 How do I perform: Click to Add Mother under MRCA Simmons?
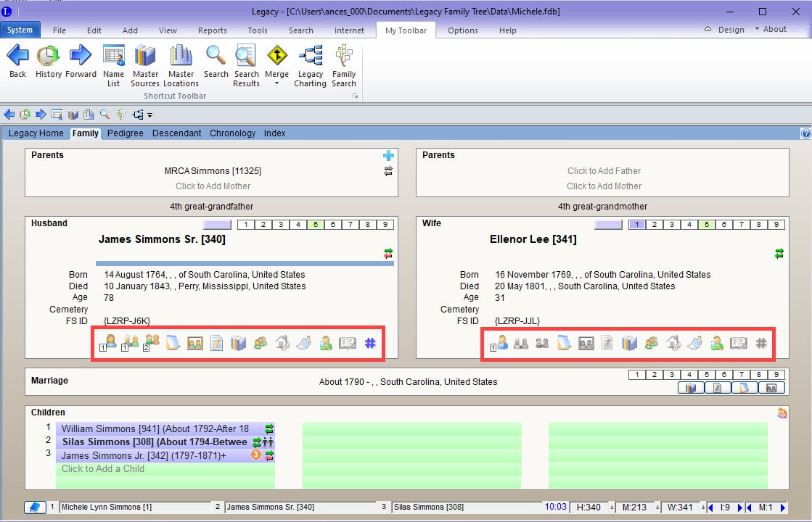click(213, 186)
